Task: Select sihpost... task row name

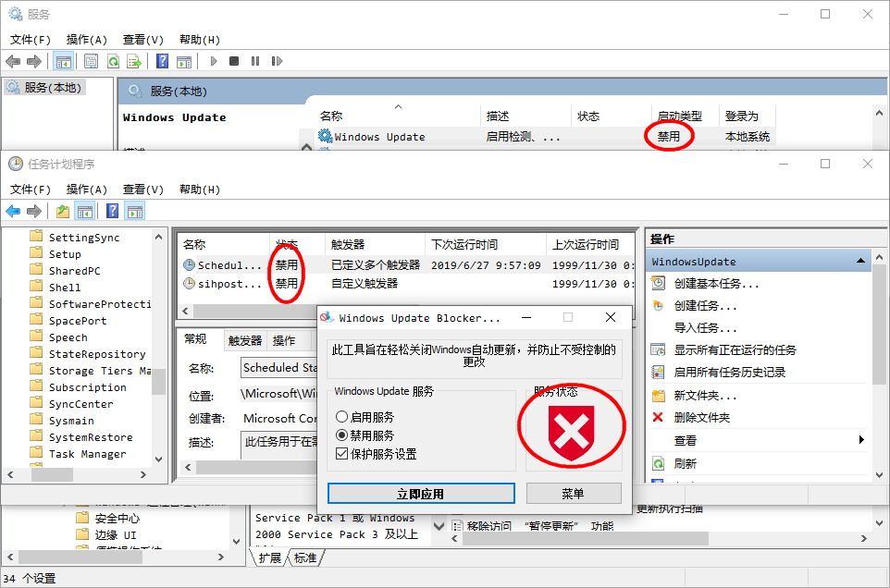Action: pyautogui.click(x=229, y=284)
